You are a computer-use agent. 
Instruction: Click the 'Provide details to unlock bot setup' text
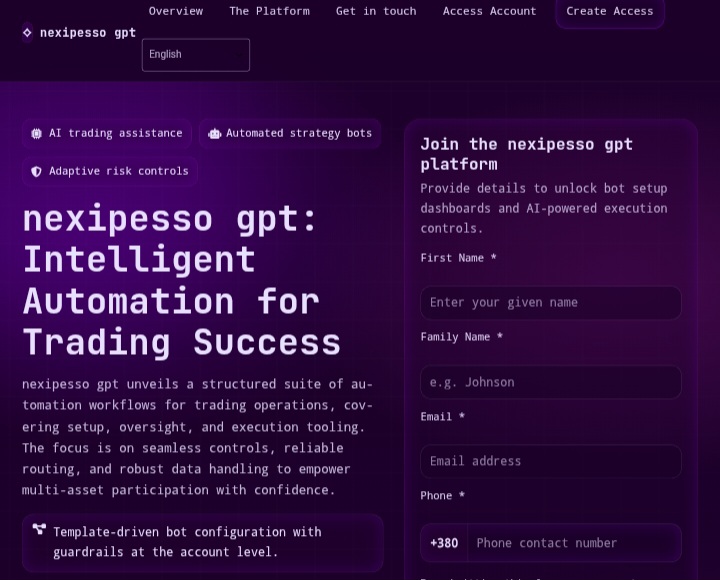544,208
